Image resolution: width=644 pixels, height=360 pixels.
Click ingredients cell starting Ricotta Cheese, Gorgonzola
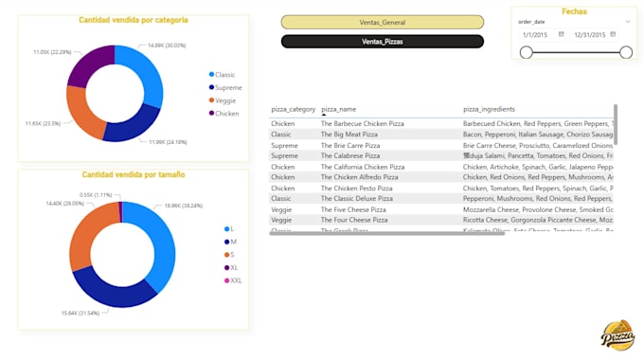tap(538, 220)
